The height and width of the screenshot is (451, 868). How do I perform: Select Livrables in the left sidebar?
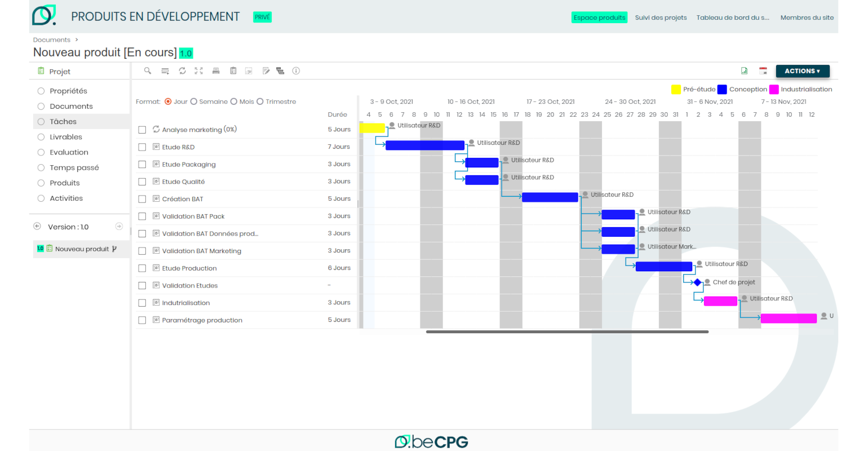[66, 137]
